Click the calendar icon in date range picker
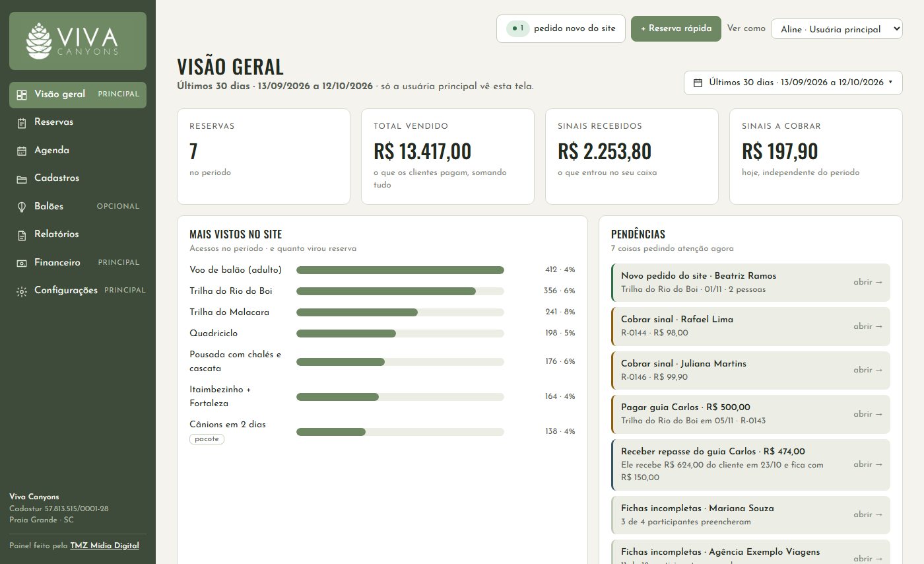 [x=698, y=83]
